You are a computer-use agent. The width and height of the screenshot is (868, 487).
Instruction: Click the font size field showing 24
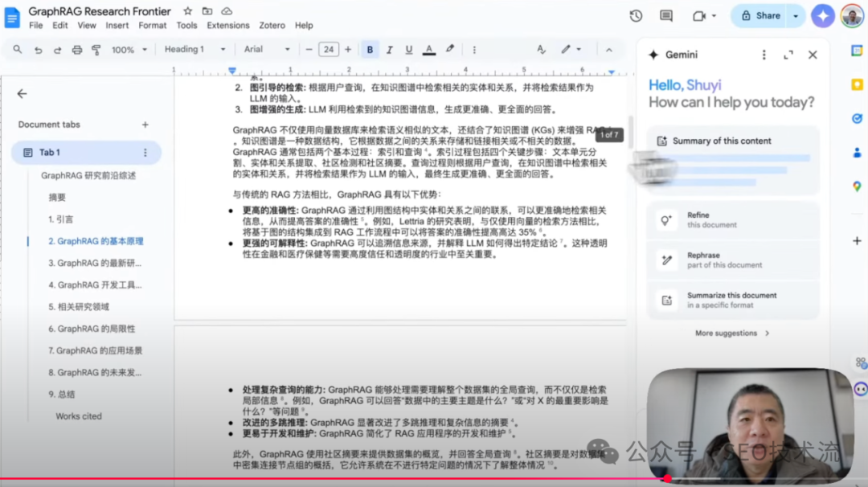pos(328,50)
